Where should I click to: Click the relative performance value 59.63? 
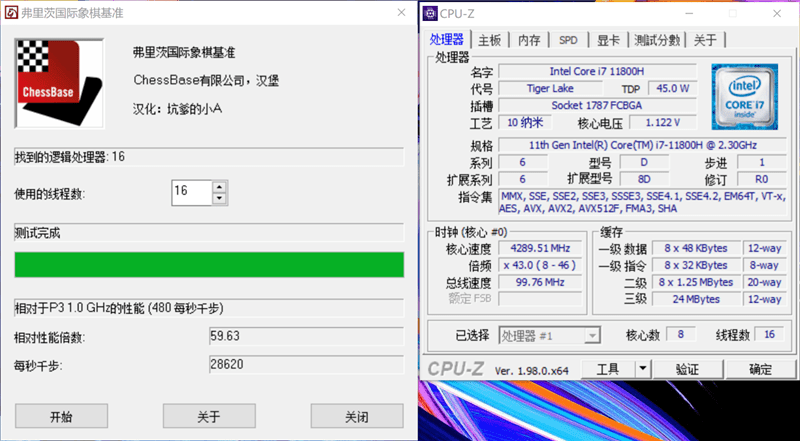click(306, 336)
